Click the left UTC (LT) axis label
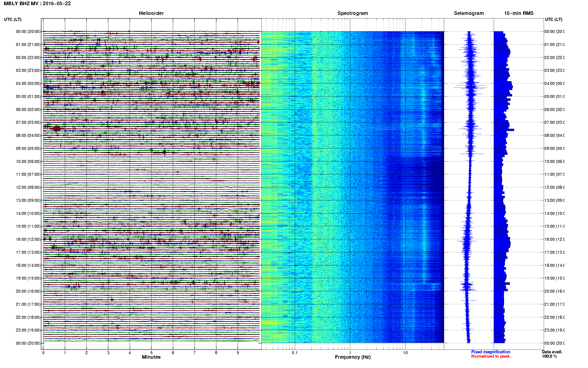The width and height of the screenshot is (588, 368). (x=13, y=19)
